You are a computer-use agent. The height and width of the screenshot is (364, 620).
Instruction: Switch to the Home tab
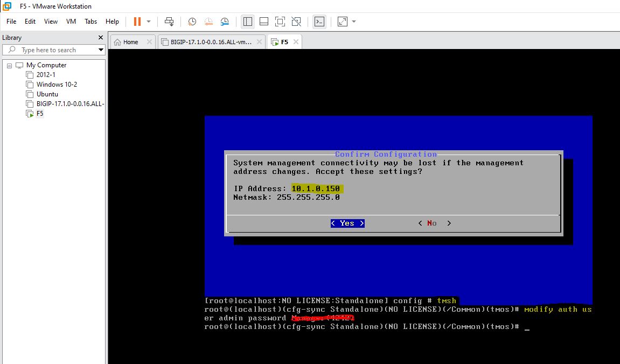[x=127, y=42]
